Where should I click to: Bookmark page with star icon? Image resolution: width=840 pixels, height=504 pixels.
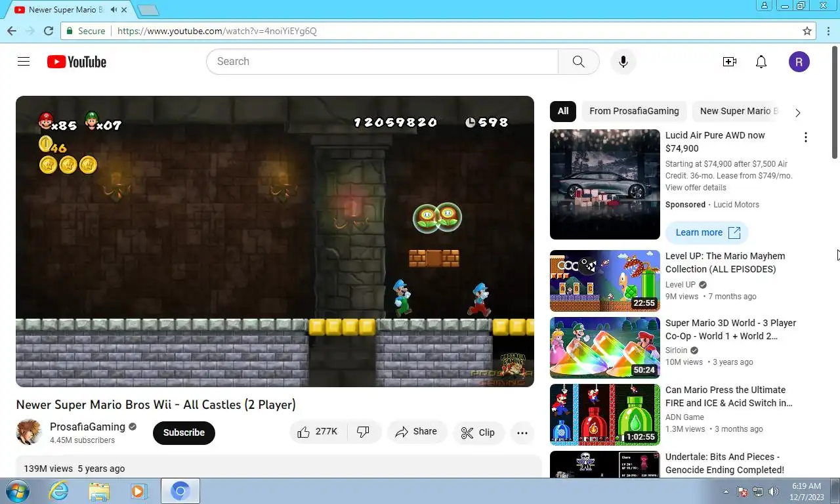coord(807,31)
